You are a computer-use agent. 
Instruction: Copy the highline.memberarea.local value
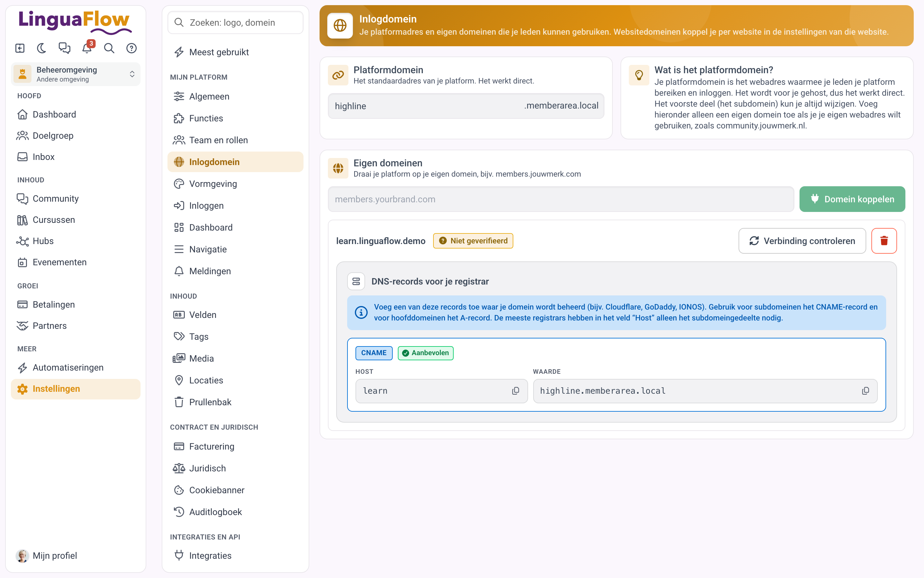865,391
